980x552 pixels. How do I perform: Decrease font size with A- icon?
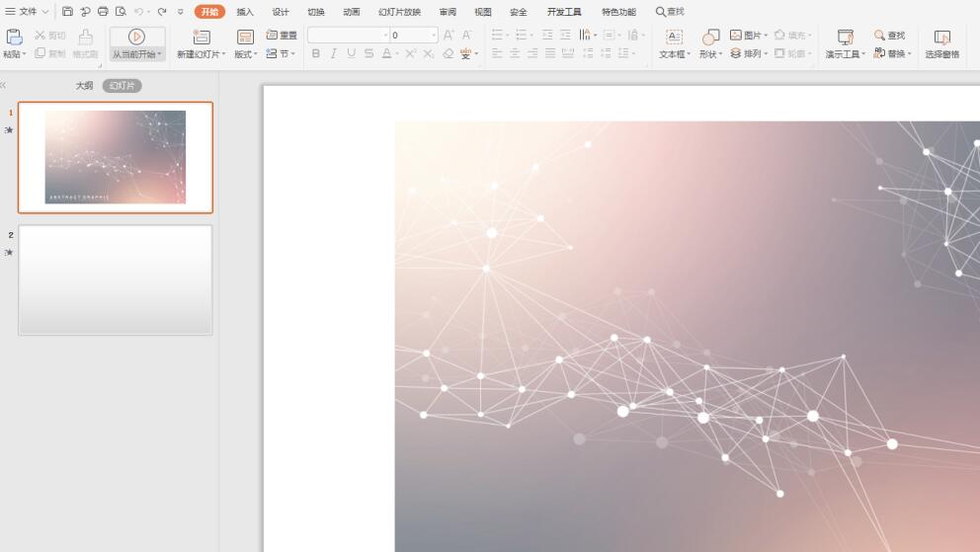click(466, 35)
